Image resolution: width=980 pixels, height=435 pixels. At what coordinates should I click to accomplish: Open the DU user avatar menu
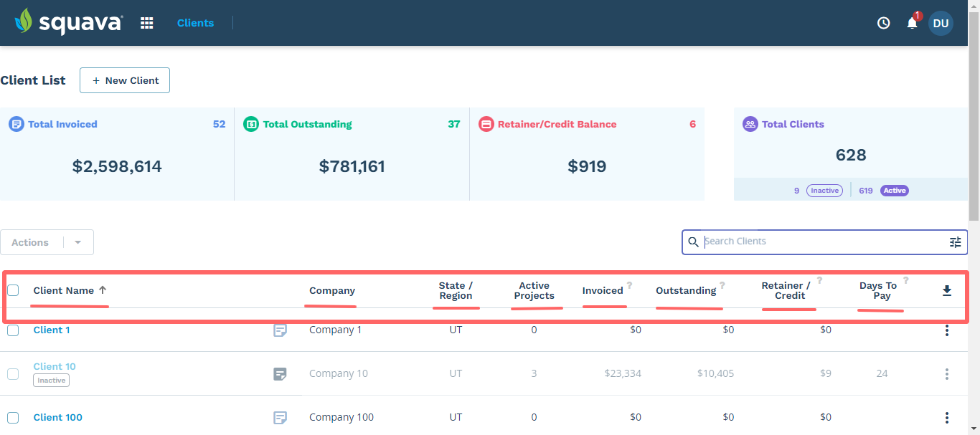pyautogui.click(x=941, y=23)
